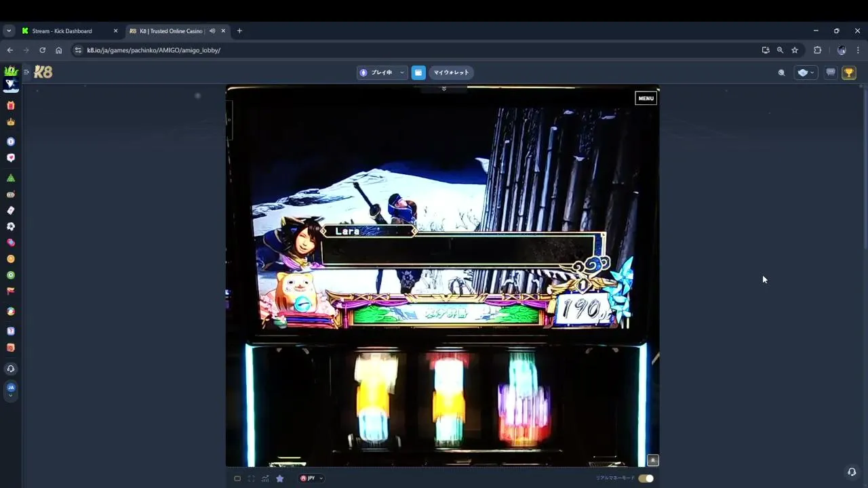Open the chat bubble icon in header
Image resolution: width=868 pixels, height=488 pixels.
(831, 73)
